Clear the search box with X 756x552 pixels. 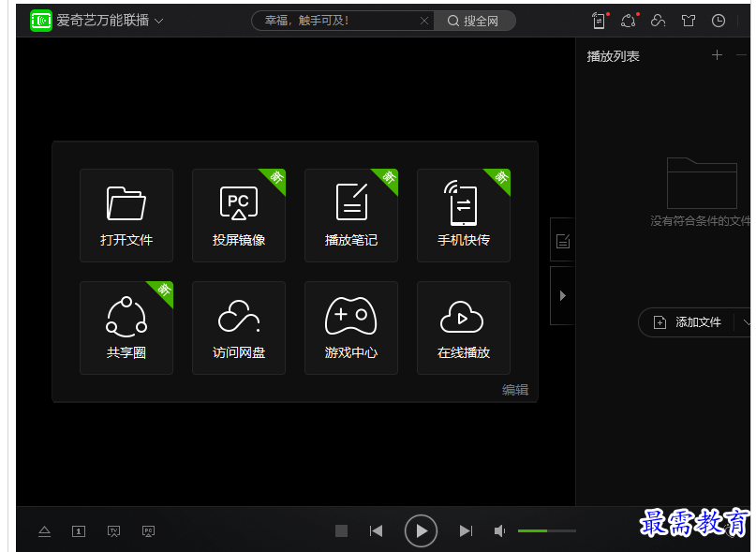424,21
